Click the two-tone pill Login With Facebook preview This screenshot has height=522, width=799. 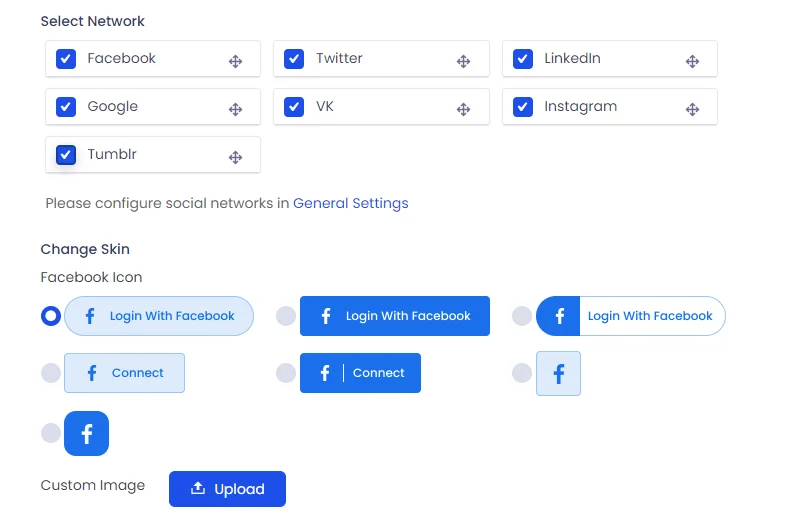631,316
